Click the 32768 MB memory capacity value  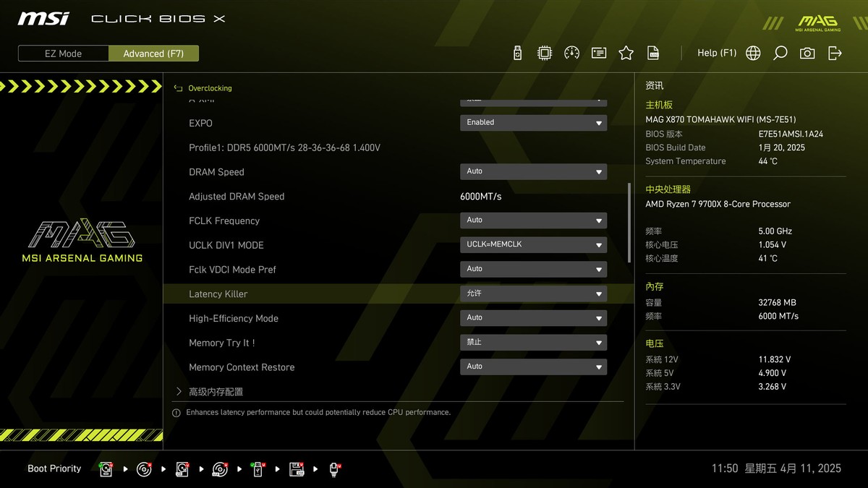click(777, 303)
